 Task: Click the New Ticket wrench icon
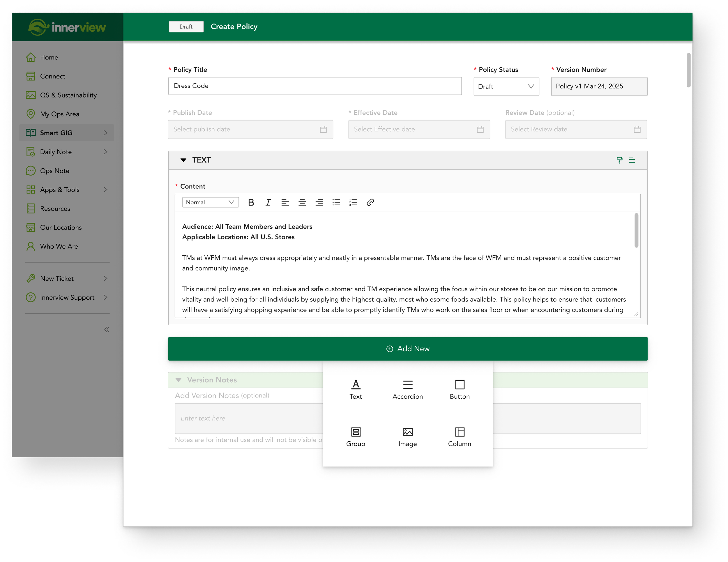[x=31, y=279]
